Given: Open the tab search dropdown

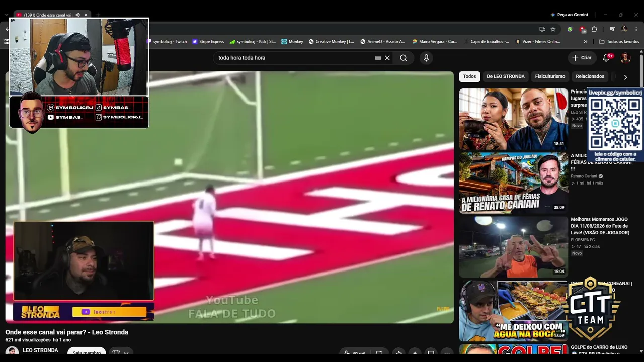Looking at the screenshot, I should [7, 15].
